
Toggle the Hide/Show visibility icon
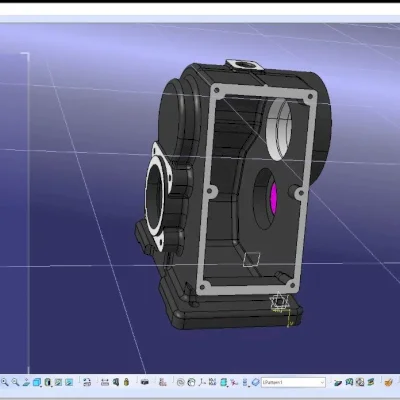(x=58, y=382)
